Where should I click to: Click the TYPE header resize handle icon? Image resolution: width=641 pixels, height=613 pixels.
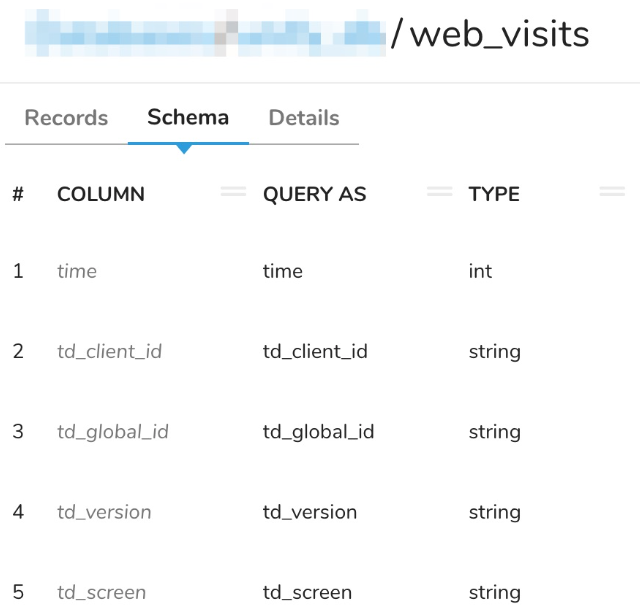(612, 192)
